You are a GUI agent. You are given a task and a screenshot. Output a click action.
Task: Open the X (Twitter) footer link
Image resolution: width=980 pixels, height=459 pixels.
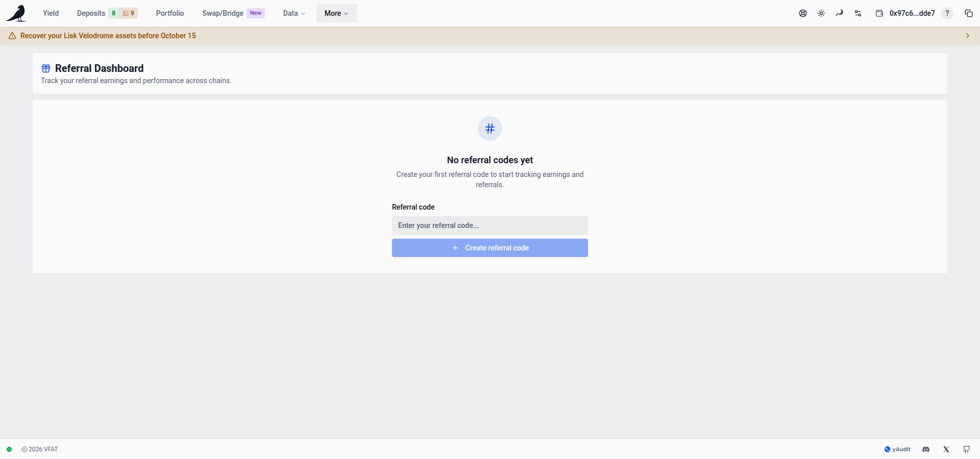[946, 449]
